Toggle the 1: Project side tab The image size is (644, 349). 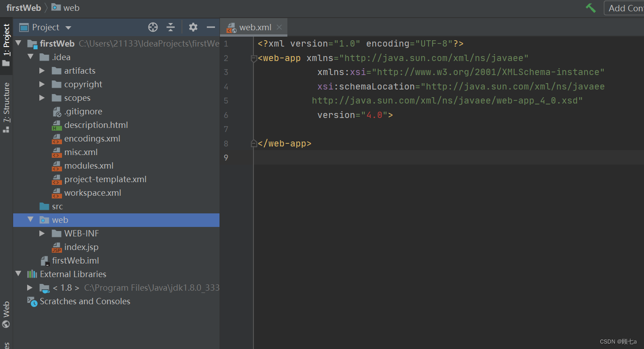pyautogui.click(x=6, y=45)
